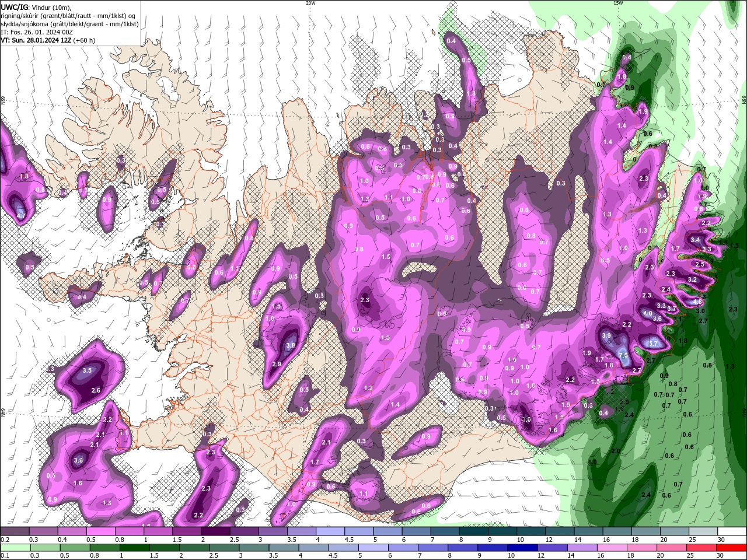Click the 3.6 value on the east coast
The width and height of the screenshot is (747, 560).
[x=657, y=319]
